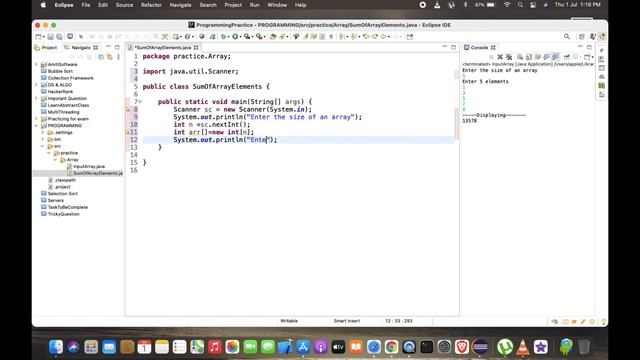The width and height of the screenshot is (640, 360).
Task: Open the Source menu
Action: click(124, 5)
